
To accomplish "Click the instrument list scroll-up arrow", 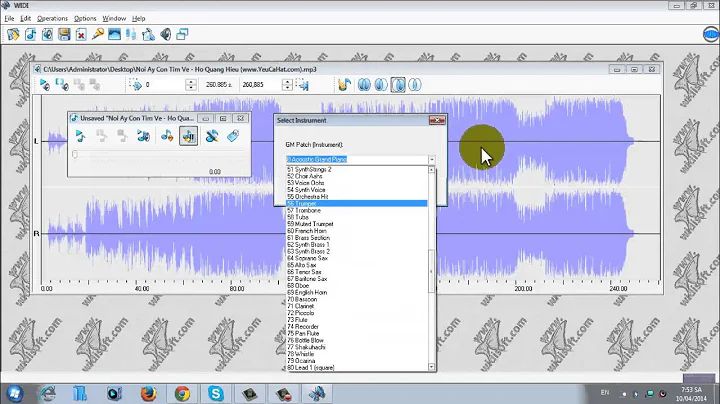I will (431, 170).
